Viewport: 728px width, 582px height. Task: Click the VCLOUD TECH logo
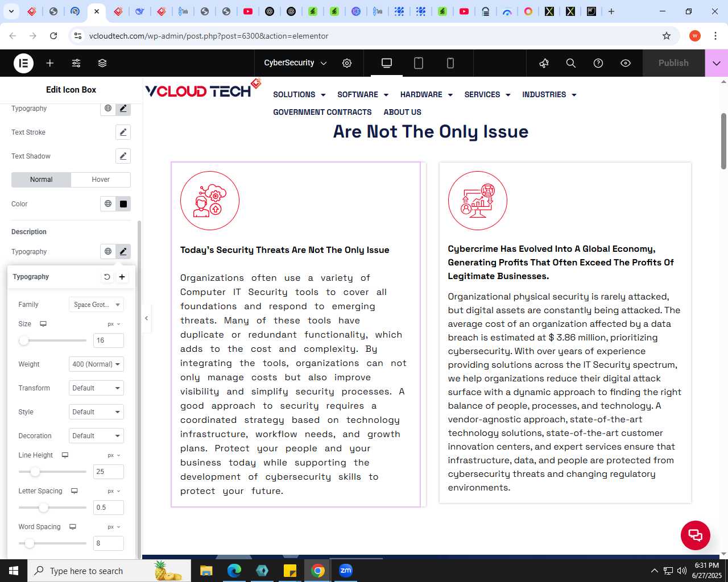tap(202, 89)
